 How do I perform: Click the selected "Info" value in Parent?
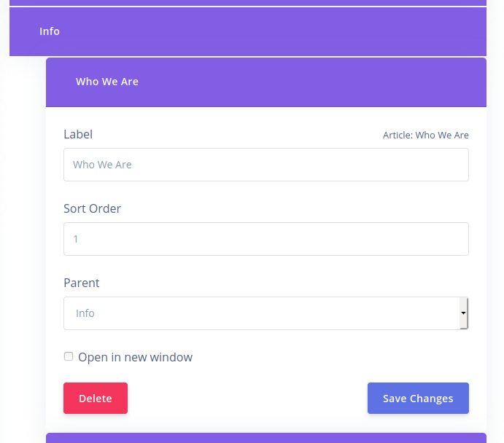coord(85,313)
